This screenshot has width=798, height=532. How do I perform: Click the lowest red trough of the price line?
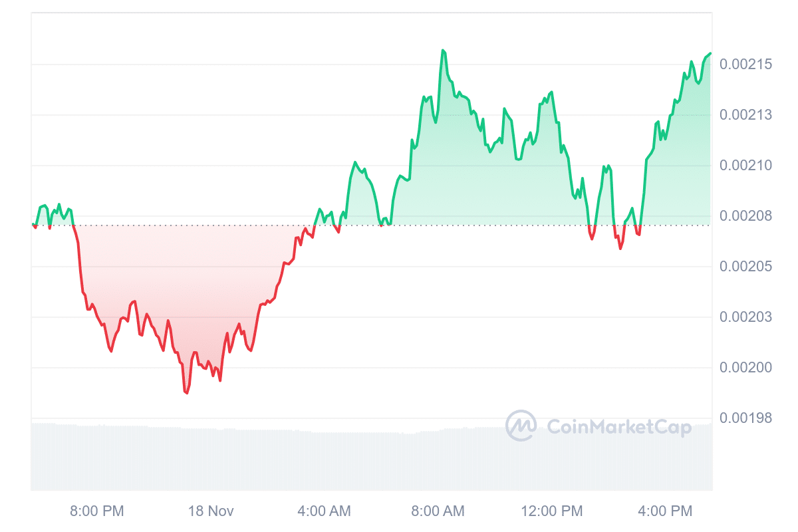[x=186, y=393]
